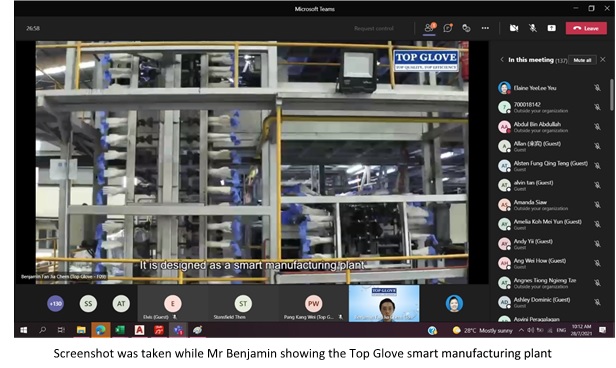Open the Windows Start menu

coord(24,330)
